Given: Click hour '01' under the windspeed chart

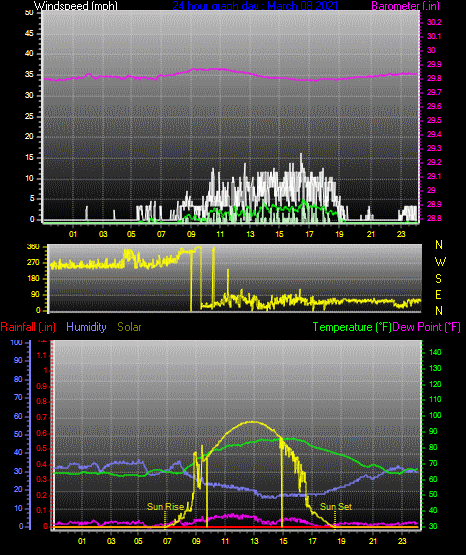Looking at the screenshot, I should tap(73, 234).
